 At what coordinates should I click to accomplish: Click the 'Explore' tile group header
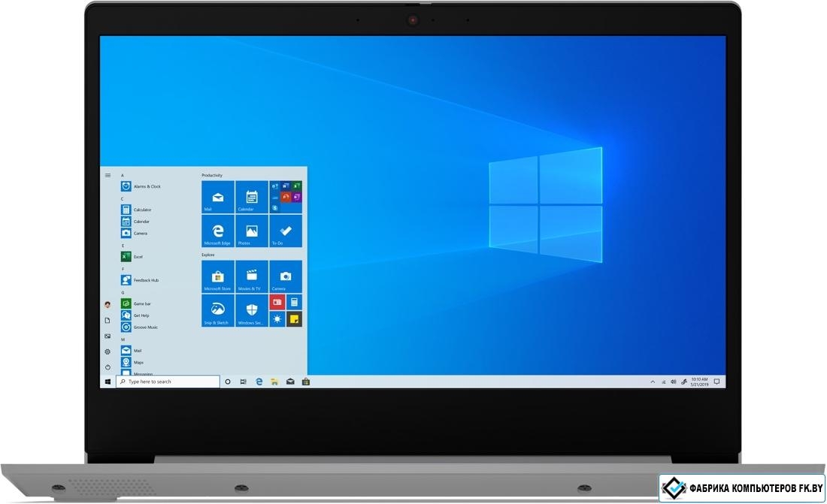click(x=208, y=255)
